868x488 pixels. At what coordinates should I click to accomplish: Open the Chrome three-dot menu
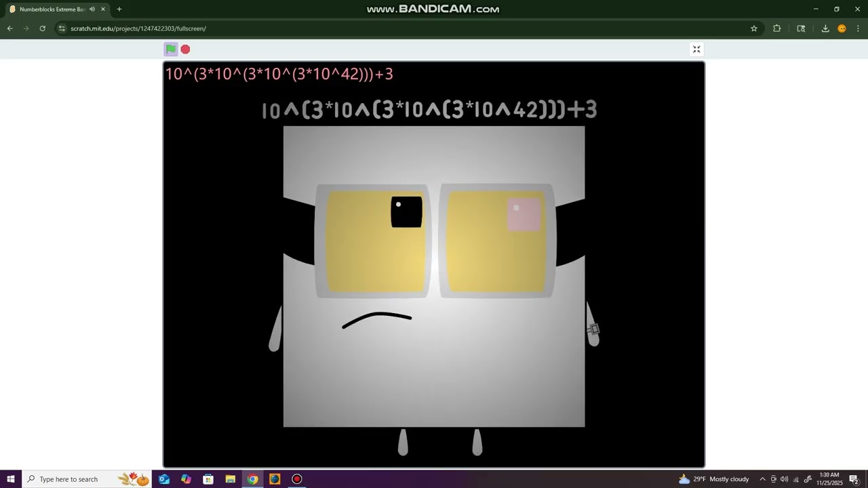point(858,28)
